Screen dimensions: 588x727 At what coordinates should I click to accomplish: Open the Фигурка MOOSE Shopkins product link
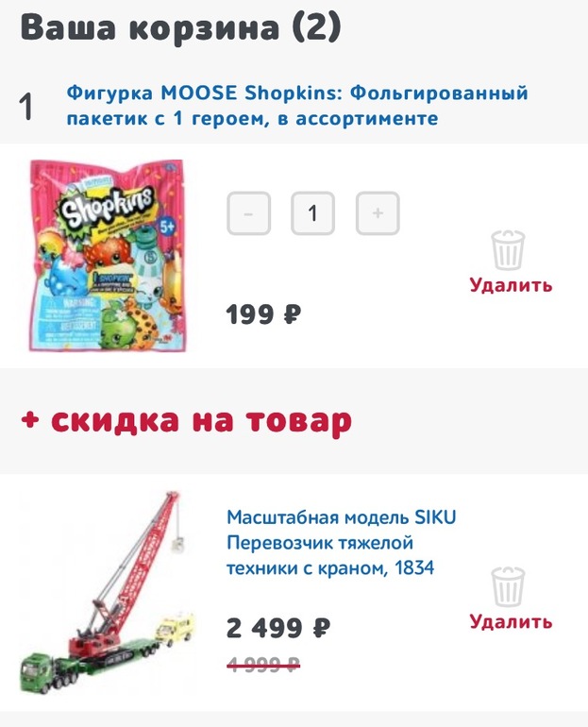click(297, 106)
